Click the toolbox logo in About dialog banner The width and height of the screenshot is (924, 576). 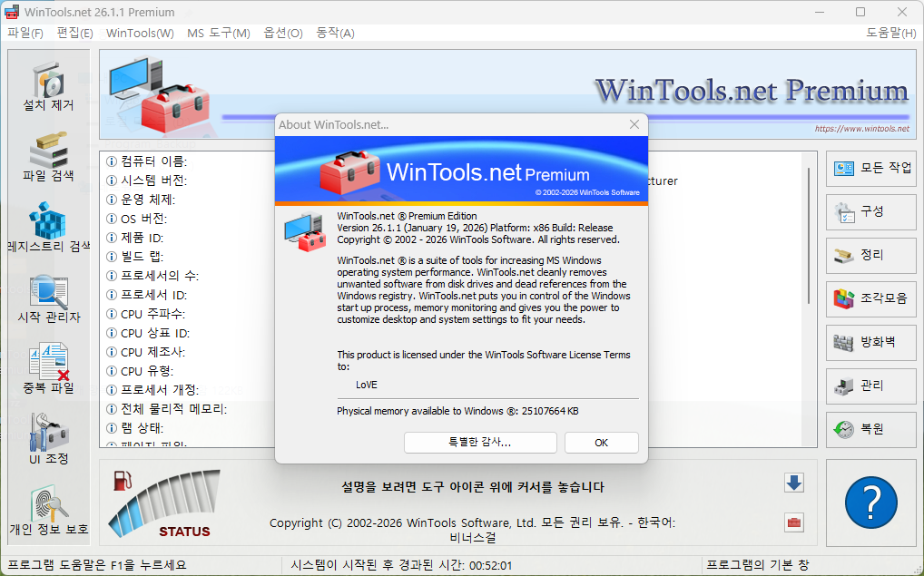click(x=350, y=172)
